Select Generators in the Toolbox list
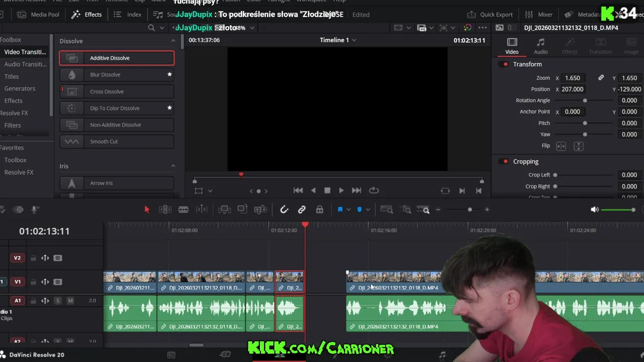644x362 pixels. 20,88
